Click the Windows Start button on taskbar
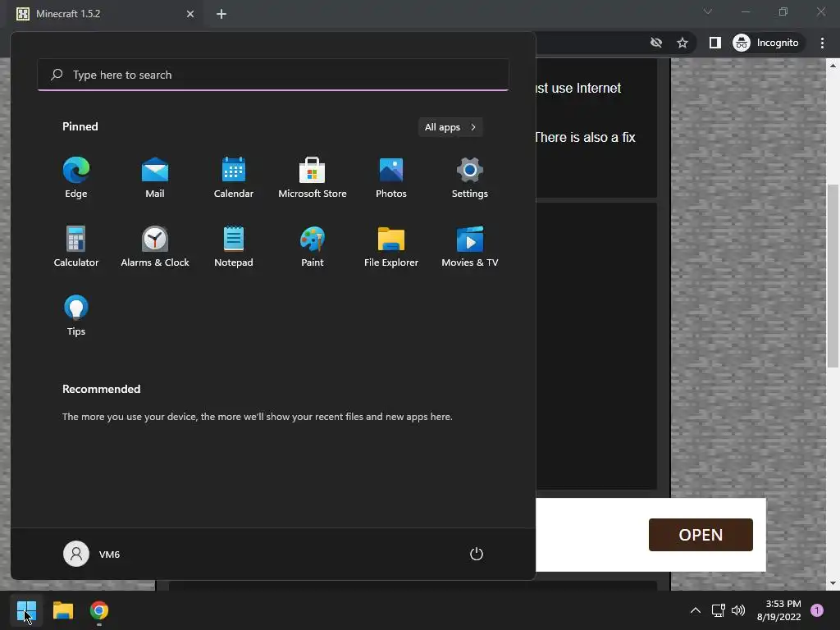Image resolution: width=840 pixels, height=630 pixels. point(26,610)
